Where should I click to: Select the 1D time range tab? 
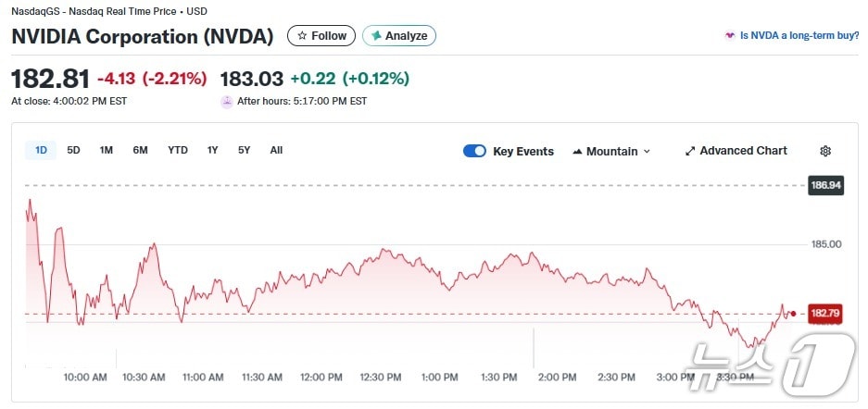click(x=41, y=150)
